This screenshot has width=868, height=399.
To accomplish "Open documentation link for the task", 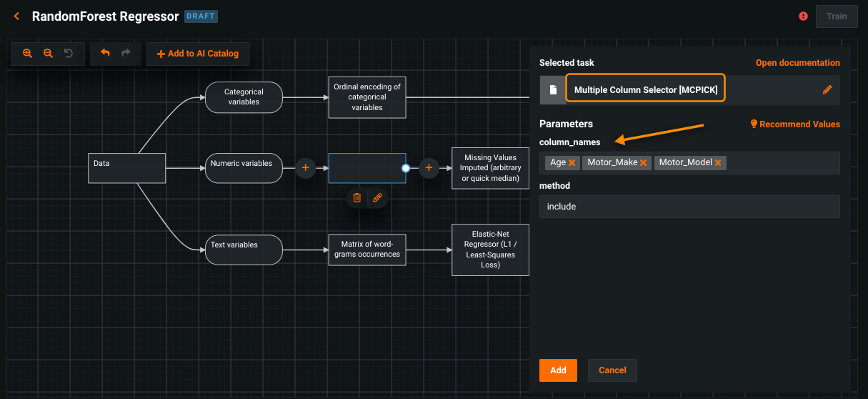I will pyautogui.click(x=797, y=63).
